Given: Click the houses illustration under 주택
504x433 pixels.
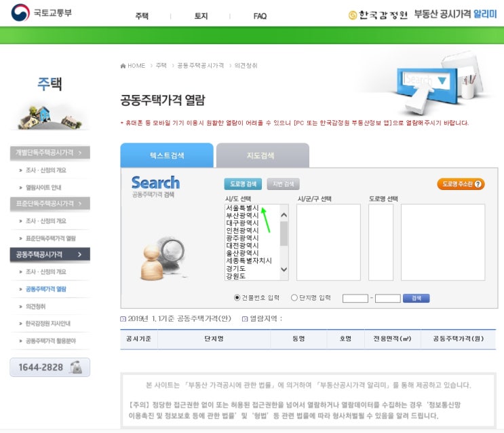Looking at the screenshot, I should coord(50,117).
